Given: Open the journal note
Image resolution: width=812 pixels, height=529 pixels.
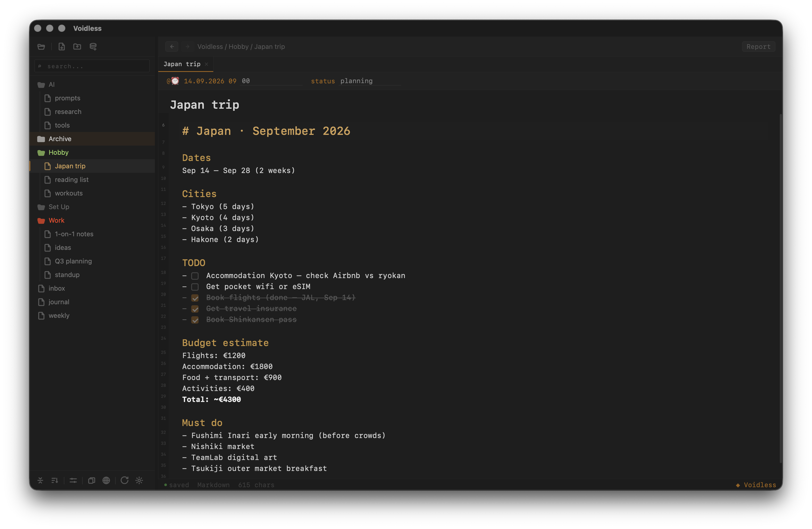Looking at the screenshot, I should click(x=92, y=302).
